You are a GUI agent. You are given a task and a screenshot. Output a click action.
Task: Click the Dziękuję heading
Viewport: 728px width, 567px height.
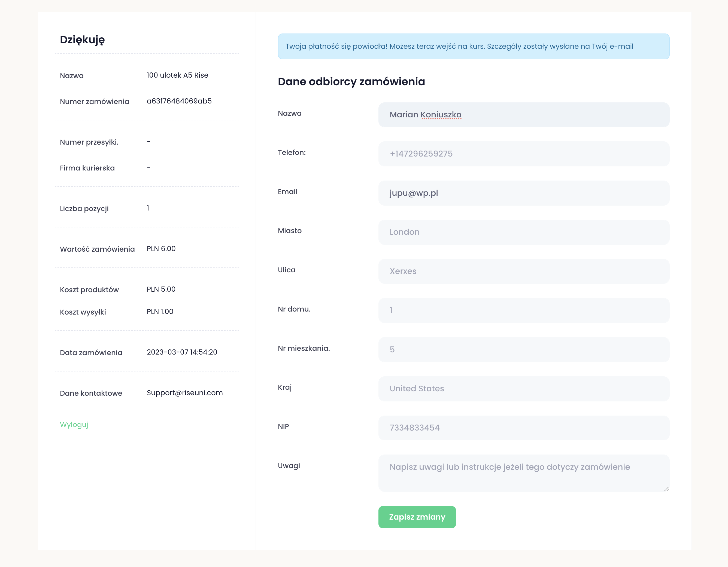point(82,40)
